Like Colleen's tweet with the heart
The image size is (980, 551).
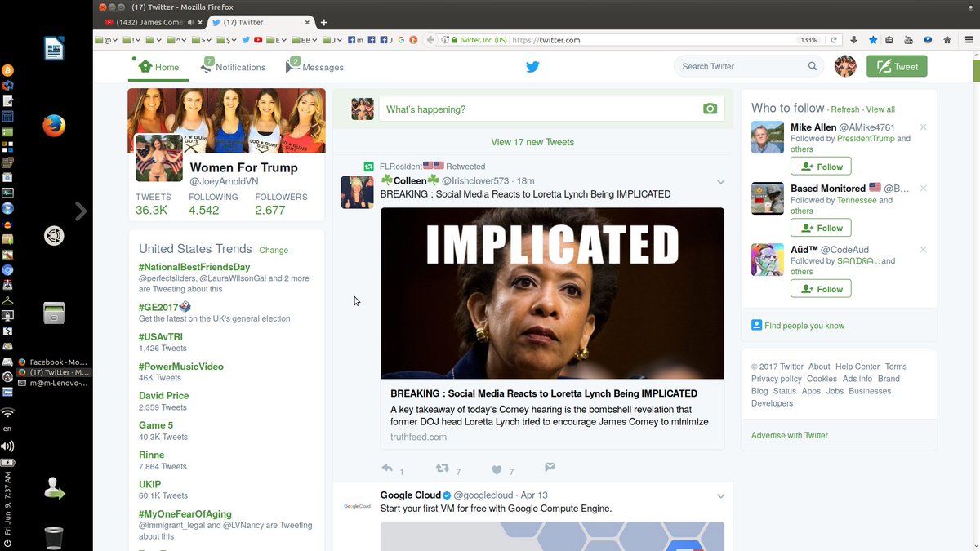coord(498,468)
